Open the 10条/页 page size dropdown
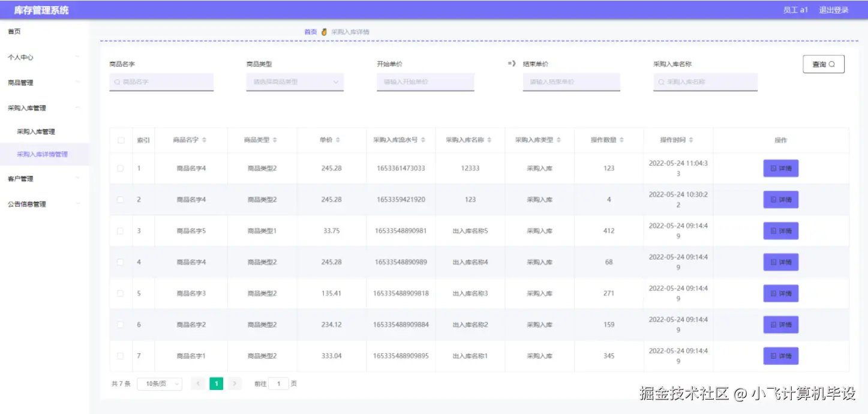The height and width of the screenshot is (414, 868). click(x=160, y=383)
